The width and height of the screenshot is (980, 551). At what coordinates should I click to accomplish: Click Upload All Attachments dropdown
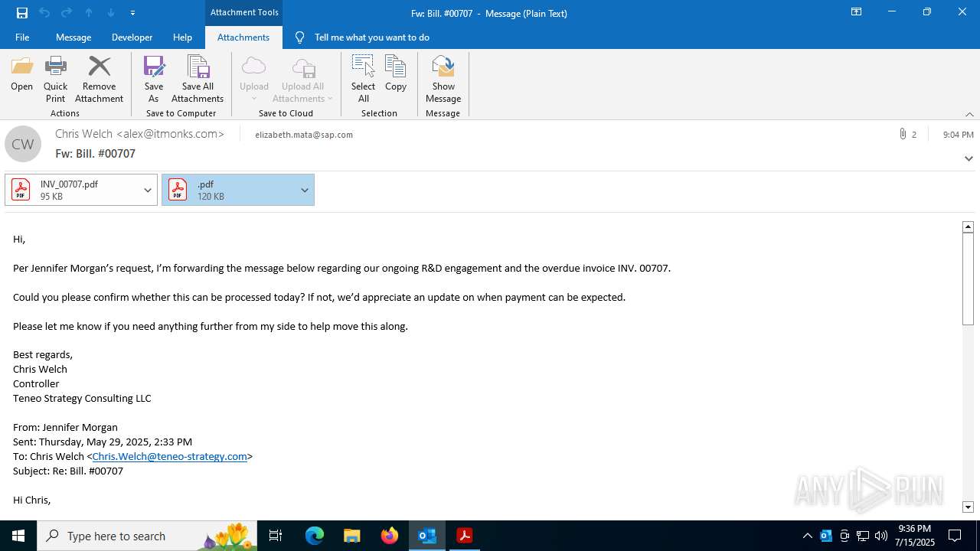click(303, 79)
